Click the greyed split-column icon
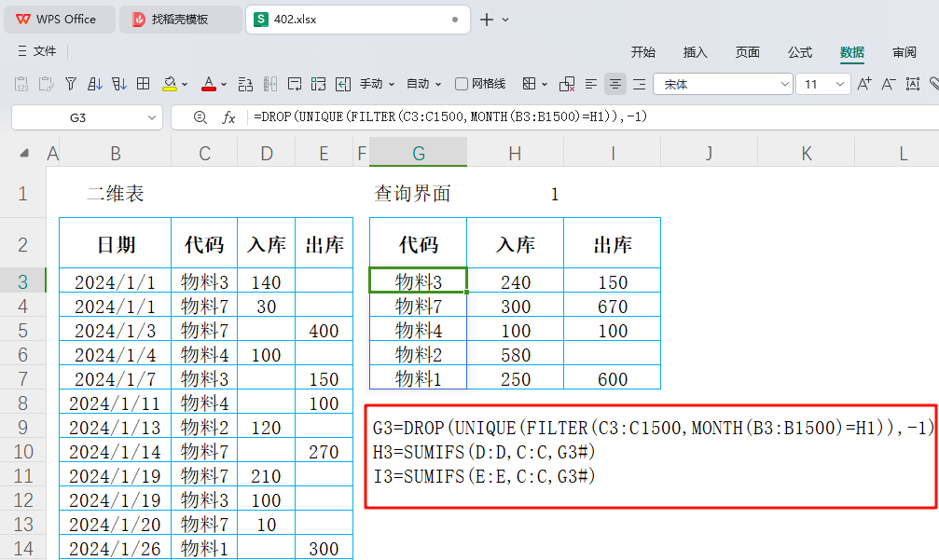This screenshot has height=560, width=939. (x=270, y=84)
